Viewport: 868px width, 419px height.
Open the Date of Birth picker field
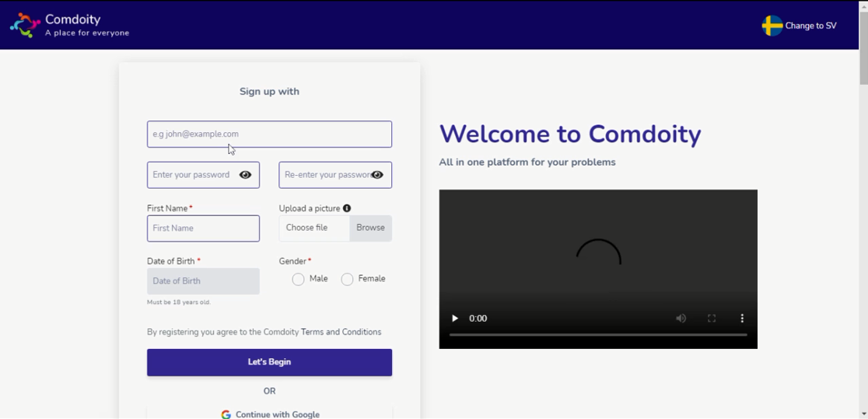[x=203, y=281]
